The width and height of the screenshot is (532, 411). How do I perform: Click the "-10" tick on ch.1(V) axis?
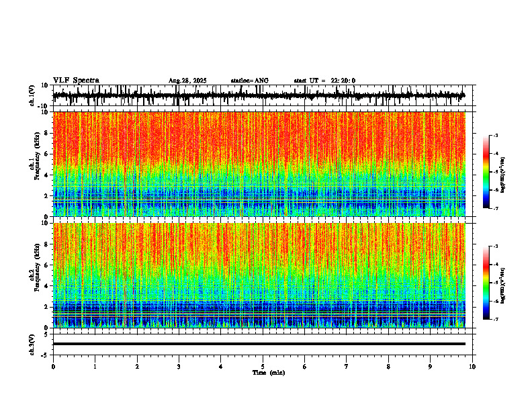coord(44,106)
